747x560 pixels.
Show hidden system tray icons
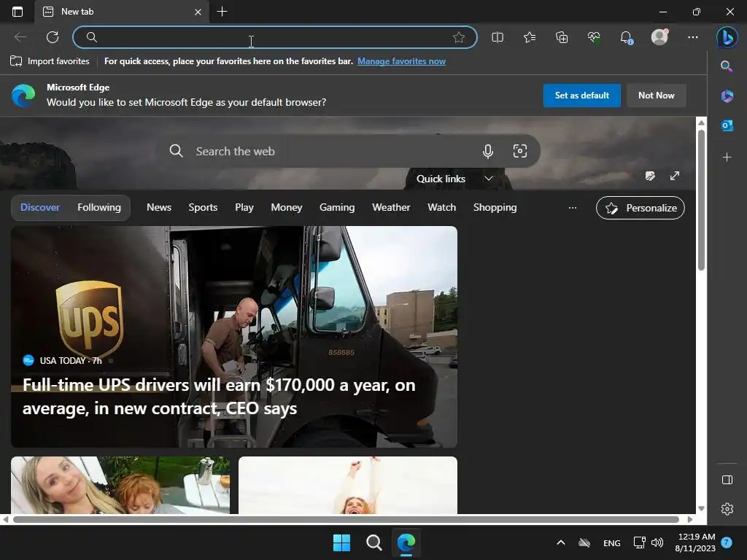pos(561,542)
